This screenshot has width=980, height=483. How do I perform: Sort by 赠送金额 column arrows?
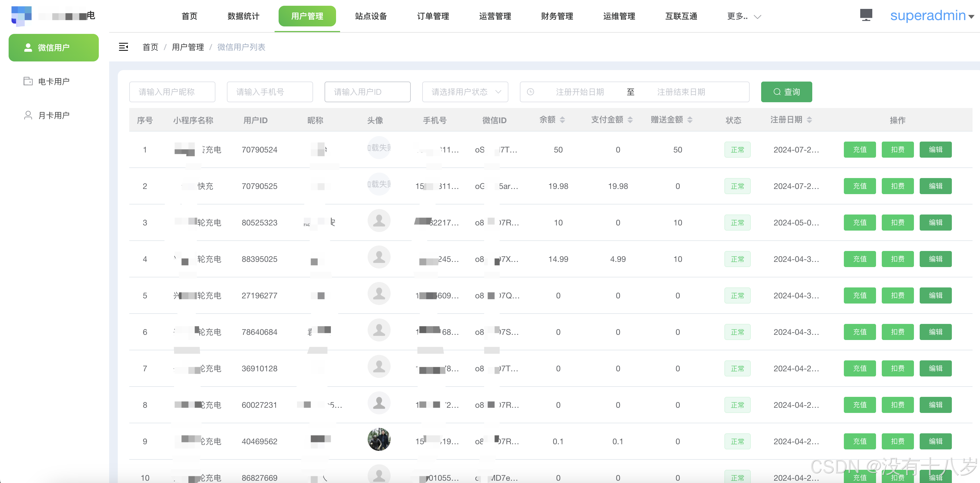click(x=690, y=120)
